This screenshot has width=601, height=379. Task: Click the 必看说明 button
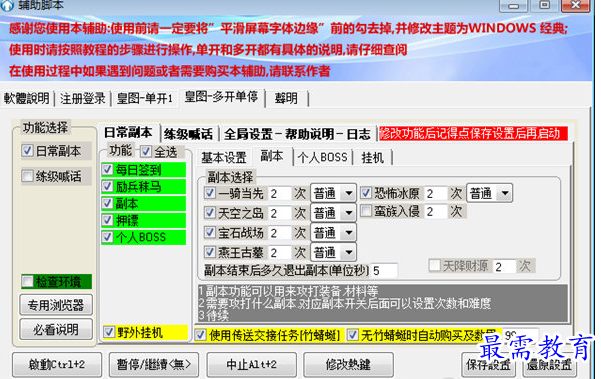(x=56, y=329)
